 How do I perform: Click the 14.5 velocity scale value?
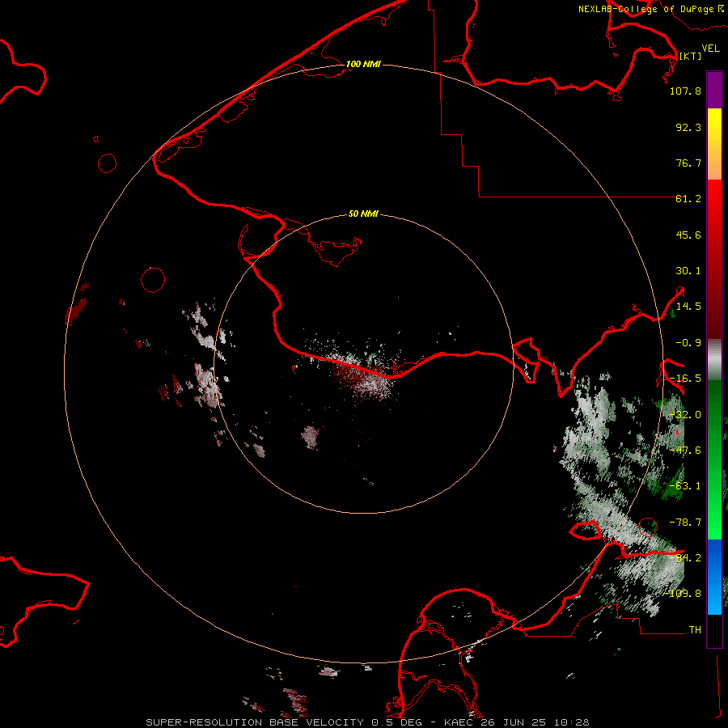coord(688,307)
